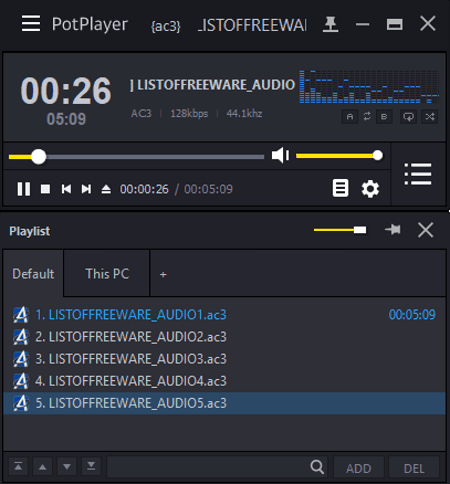Click the file icon of AUDIO2.ac3
The image size is (450, 484).
(21, 337)
